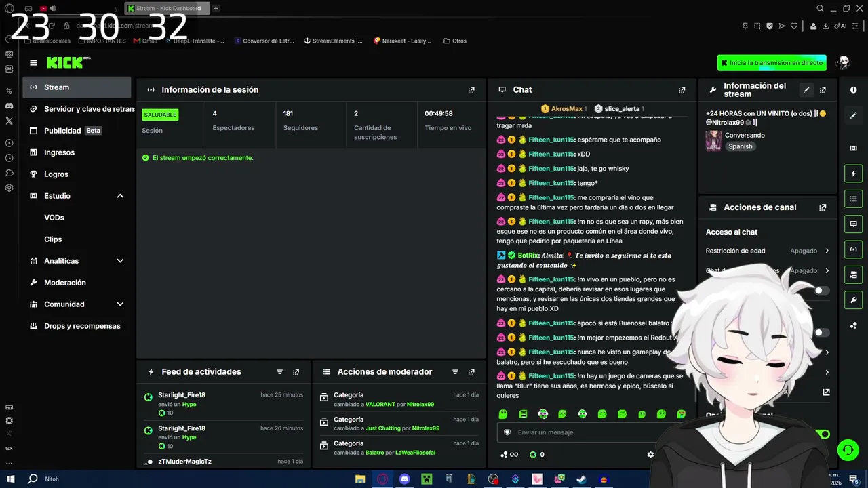Click the BotRix username in chat

(528, 256)
